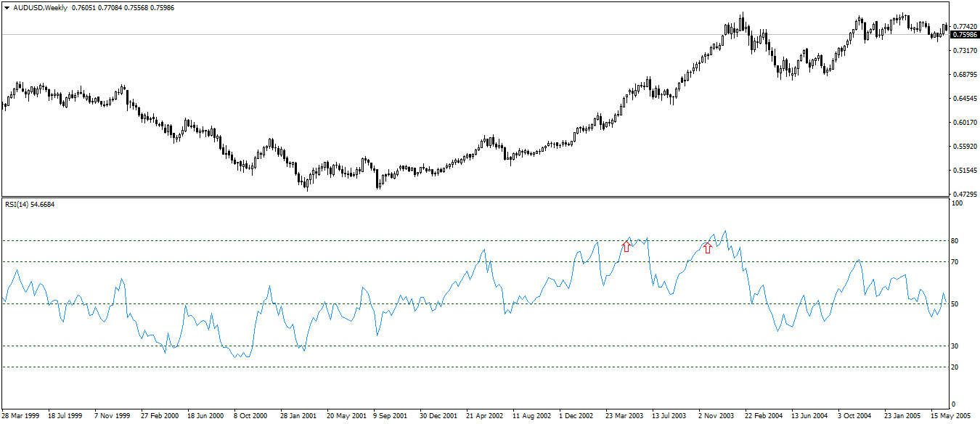Click the 0.73170 price scale label
The height and width of the screenshot is (424, 980).
(x=964, y=50)
